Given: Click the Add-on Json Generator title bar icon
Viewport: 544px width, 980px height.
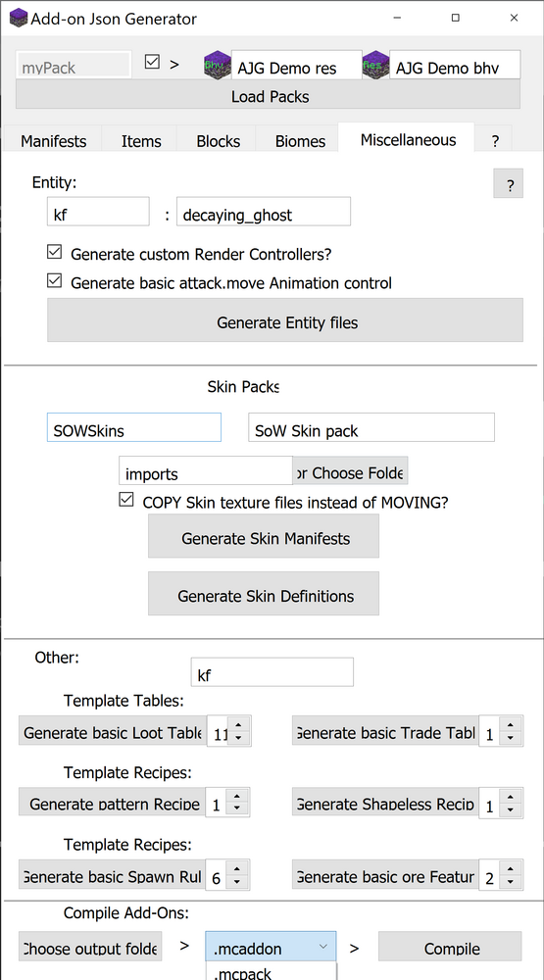Looking at the screenshot, I should [19, 18].
